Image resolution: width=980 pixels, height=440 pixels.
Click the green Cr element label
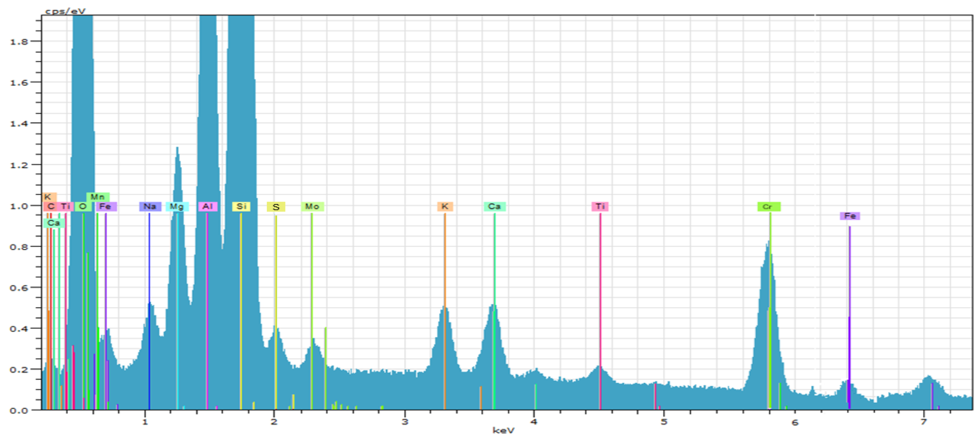(768, 206)
